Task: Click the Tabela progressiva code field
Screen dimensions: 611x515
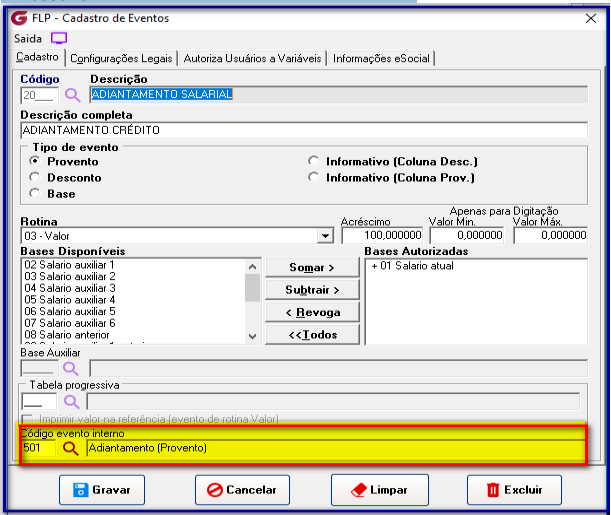Action: [39, 402]
